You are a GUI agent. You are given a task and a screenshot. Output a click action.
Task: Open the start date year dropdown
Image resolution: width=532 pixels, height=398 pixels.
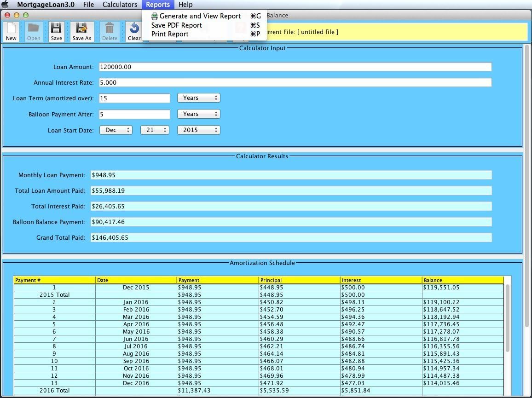(x=198, y=130)
